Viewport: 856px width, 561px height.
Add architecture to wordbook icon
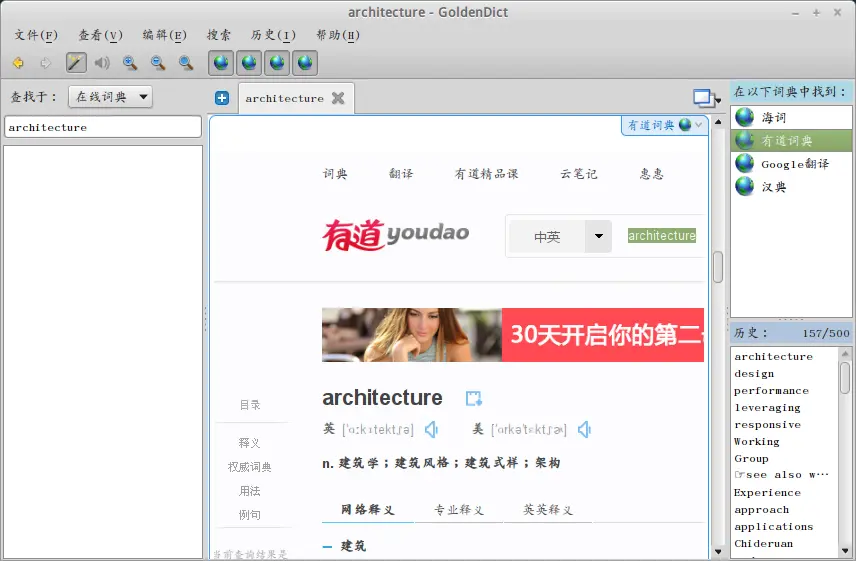(473, 398)
